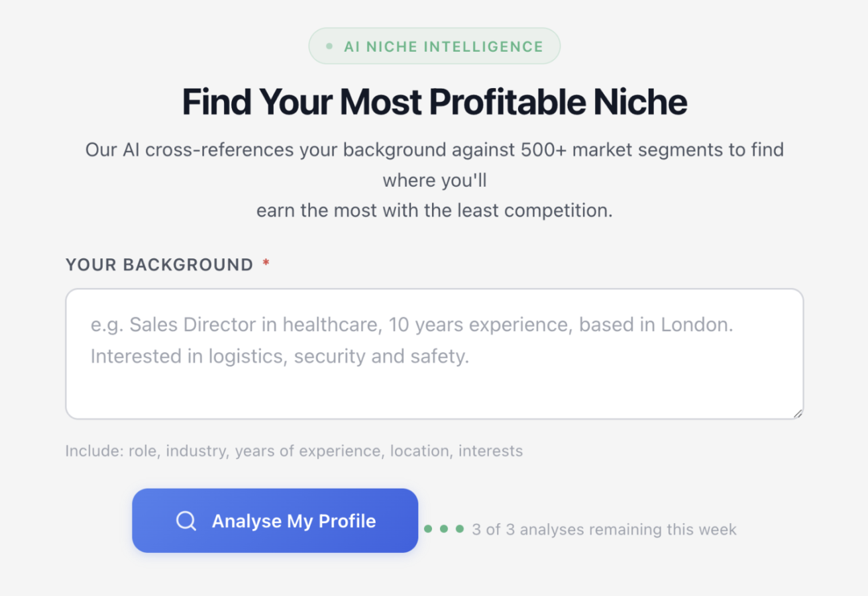Click the magnifying glass search icon
This screenshot has height=596, width=868.
coord(186,521)
